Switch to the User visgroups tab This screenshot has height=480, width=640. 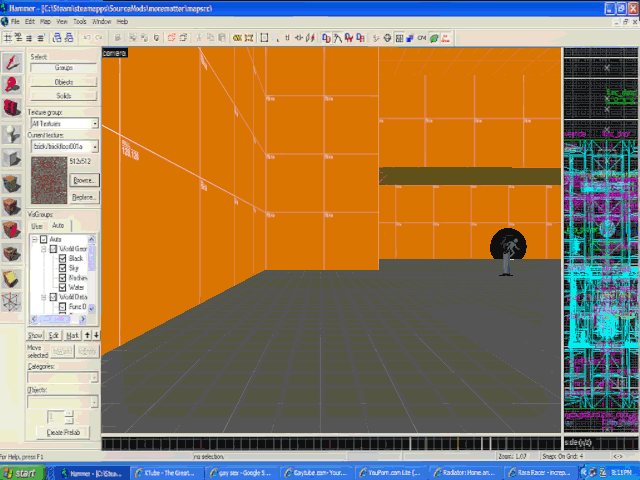point(35,225)
